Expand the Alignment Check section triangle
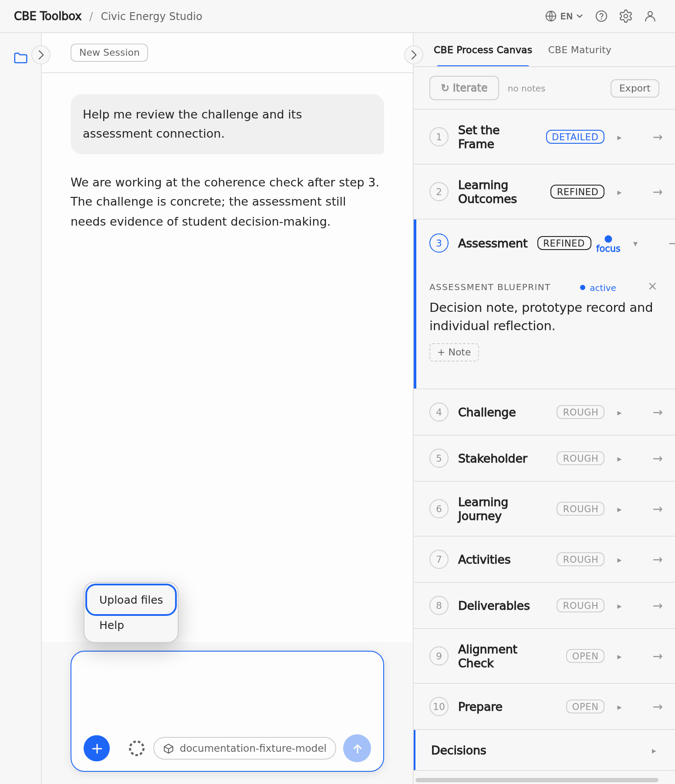The image size is (675, 784). (x=619, y=657)
